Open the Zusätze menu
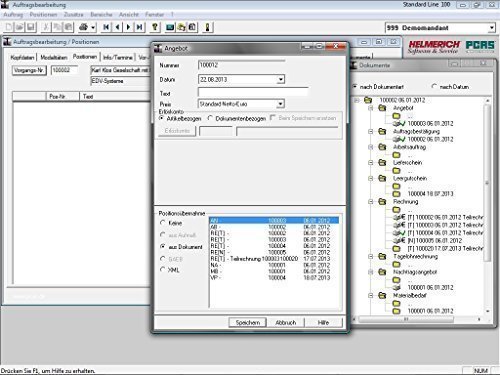Viewport: 500px width, 375px height. (73, 15)
